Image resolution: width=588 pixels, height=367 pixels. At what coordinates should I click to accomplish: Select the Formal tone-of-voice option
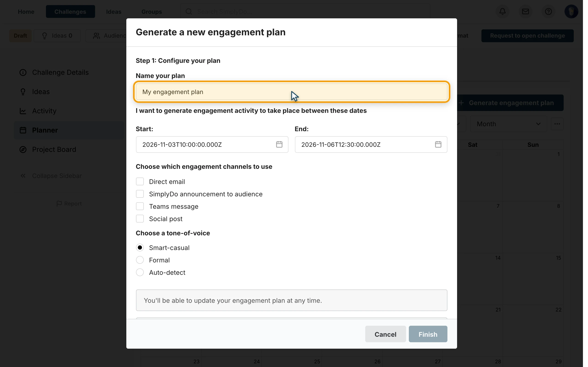pyautogui.click(x=140, y=260)
